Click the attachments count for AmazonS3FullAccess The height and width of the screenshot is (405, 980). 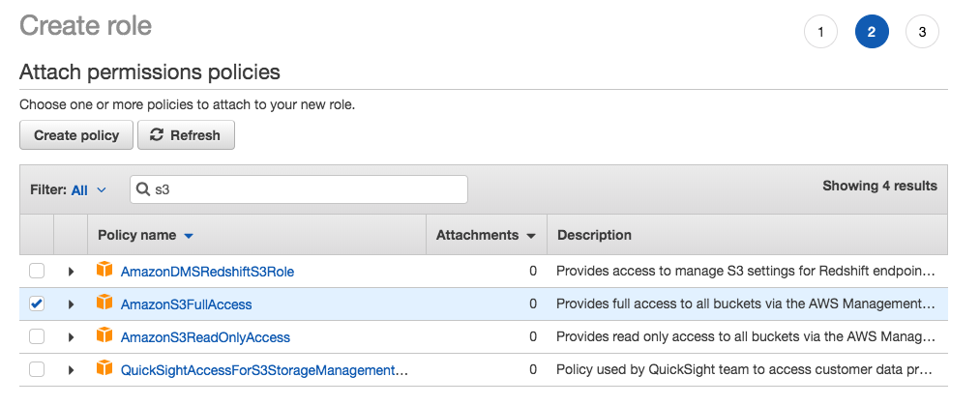pos(532,304)
